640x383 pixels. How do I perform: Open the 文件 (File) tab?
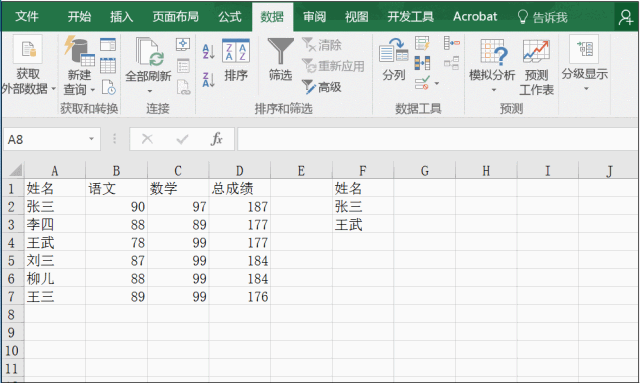(x=27, y=17)
